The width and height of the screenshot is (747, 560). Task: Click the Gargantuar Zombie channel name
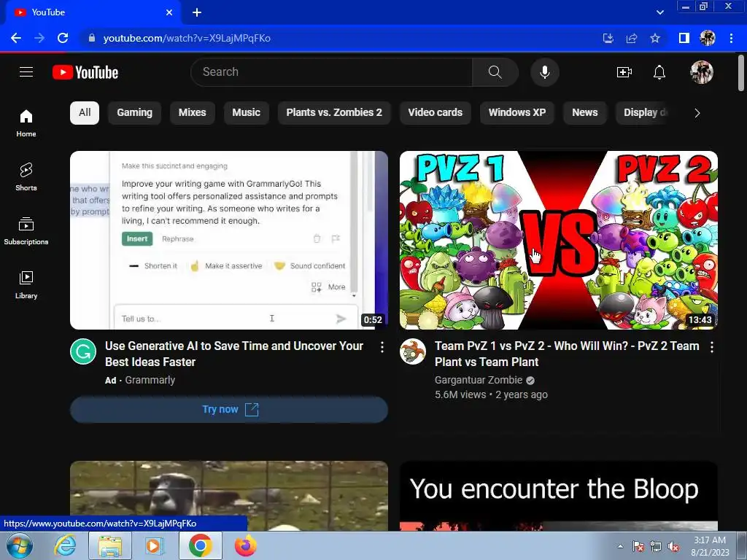(x=479, y=380)
